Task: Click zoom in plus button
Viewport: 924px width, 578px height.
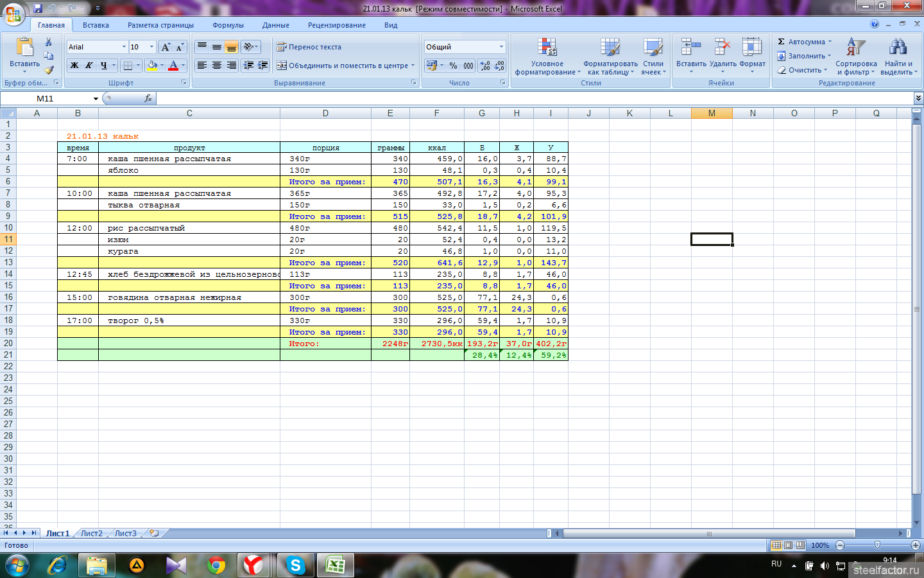Action: (x=915, y=545)
